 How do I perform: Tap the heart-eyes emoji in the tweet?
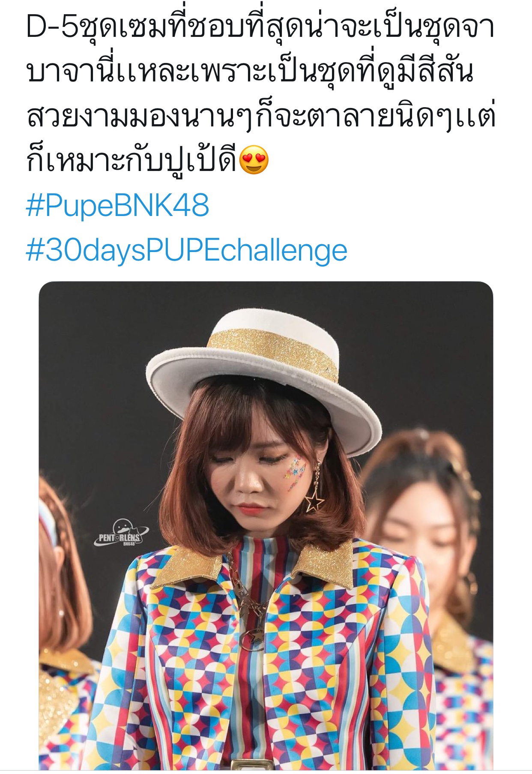254,160
